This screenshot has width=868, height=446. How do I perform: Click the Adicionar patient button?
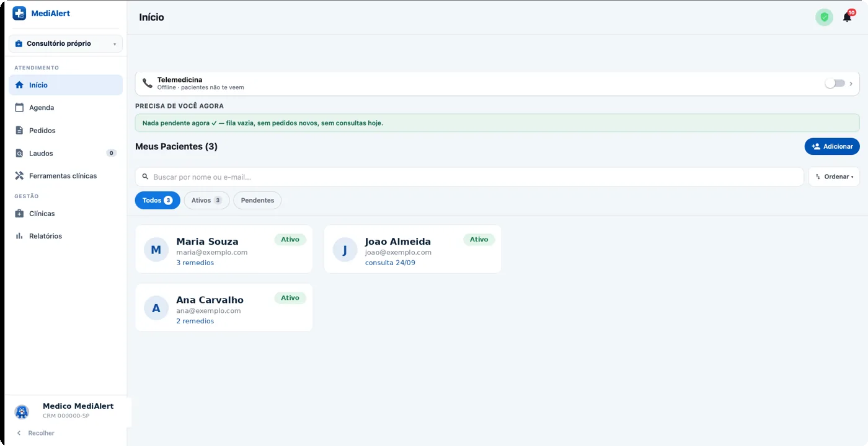[832, 146]
